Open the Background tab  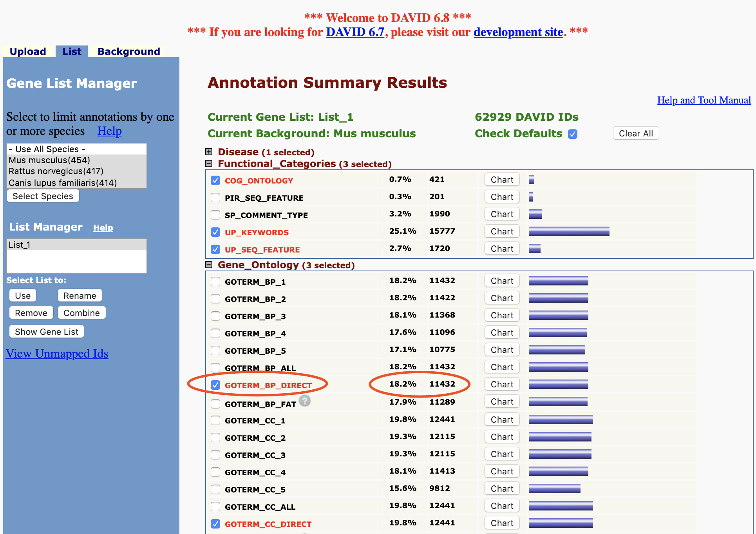pos(129,51)
